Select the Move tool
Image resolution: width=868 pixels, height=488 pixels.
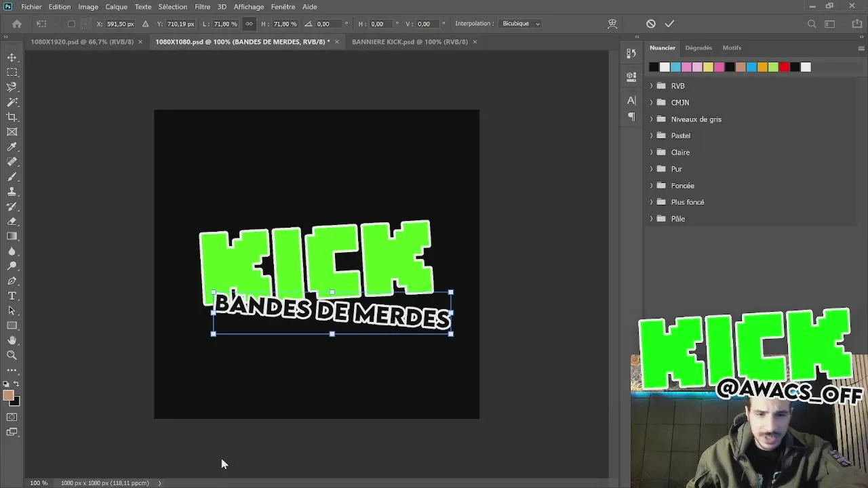(x=12, y=58)
